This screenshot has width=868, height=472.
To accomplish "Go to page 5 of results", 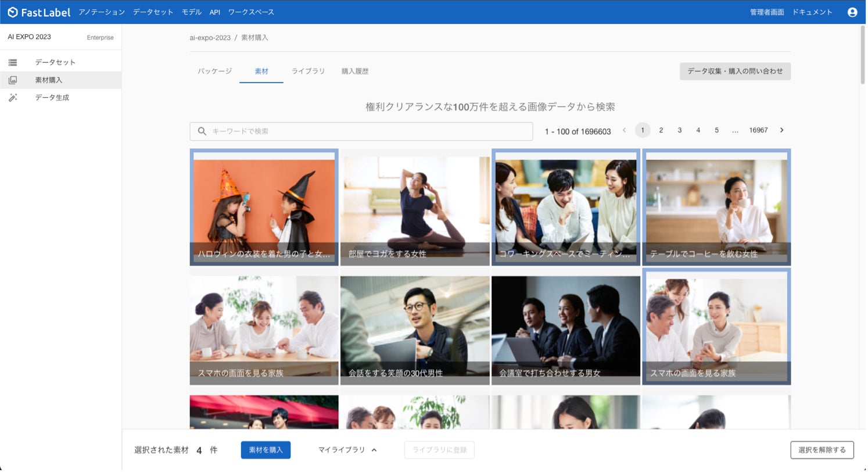I will pos(717,130).
